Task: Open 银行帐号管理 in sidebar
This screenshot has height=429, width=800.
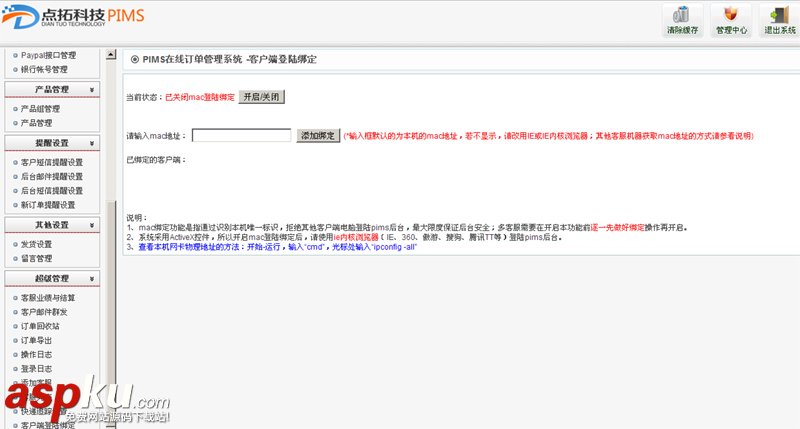Action: [x=44, y=69]
